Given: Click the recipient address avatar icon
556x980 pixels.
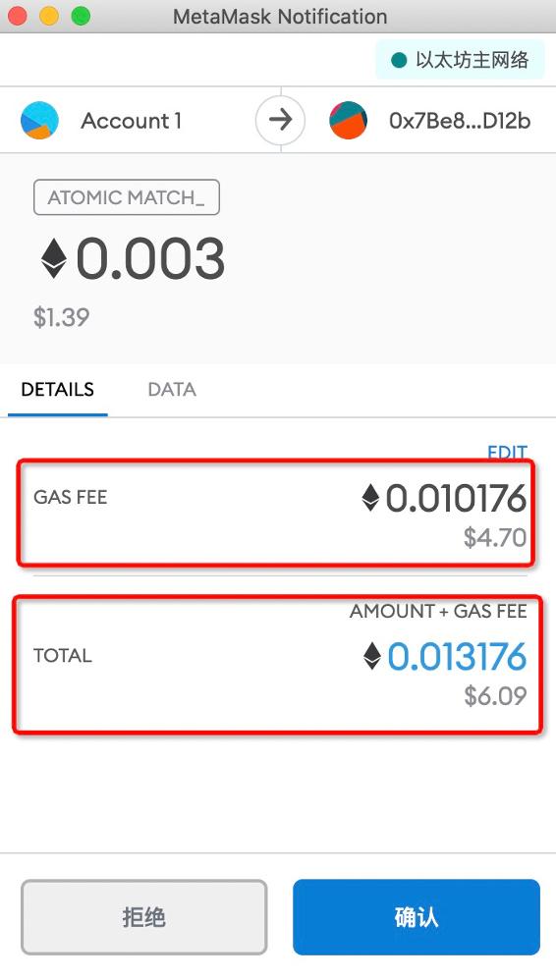Looking at the screenshot, I should pyautogui.click(x=349, y=120).
